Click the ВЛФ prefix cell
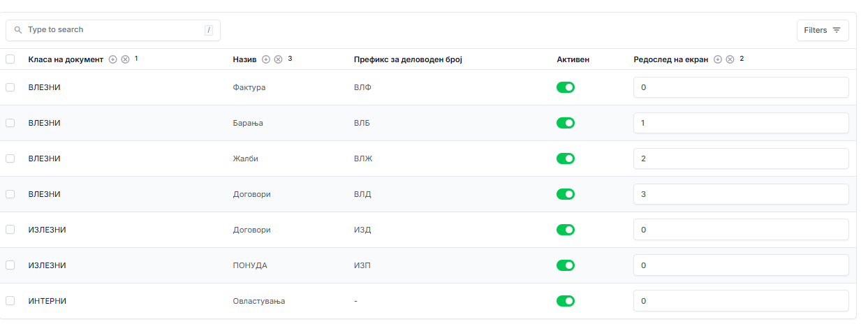This screenshot has width=868, height=324. pyautogui.click(x=362, y=87)
